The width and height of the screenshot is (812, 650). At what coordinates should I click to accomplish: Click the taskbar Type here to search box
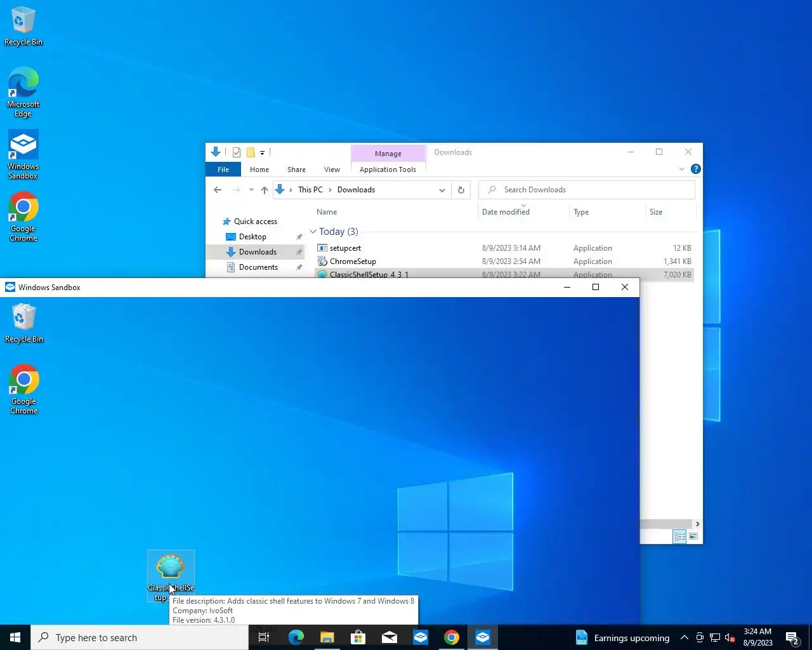140,637
